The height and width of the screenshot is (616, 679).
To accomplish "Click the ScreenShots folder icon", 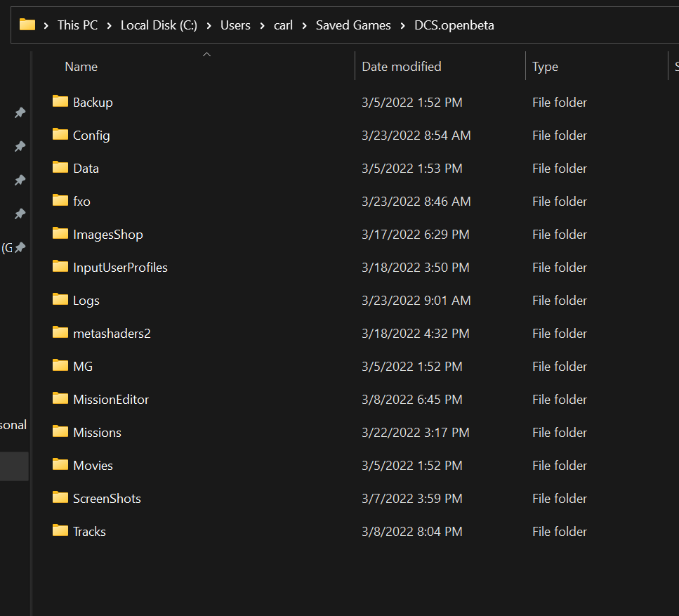I will [x=60, y=497].
